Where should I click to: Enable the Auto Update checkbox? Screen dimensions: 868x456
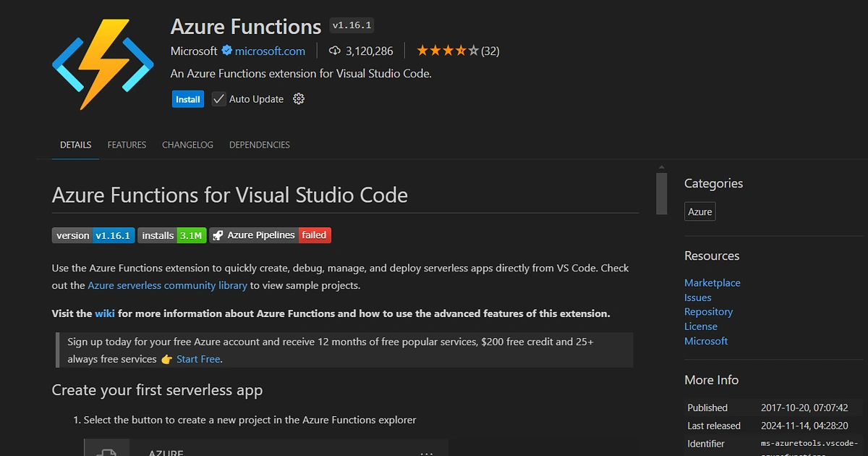(218, 98)
